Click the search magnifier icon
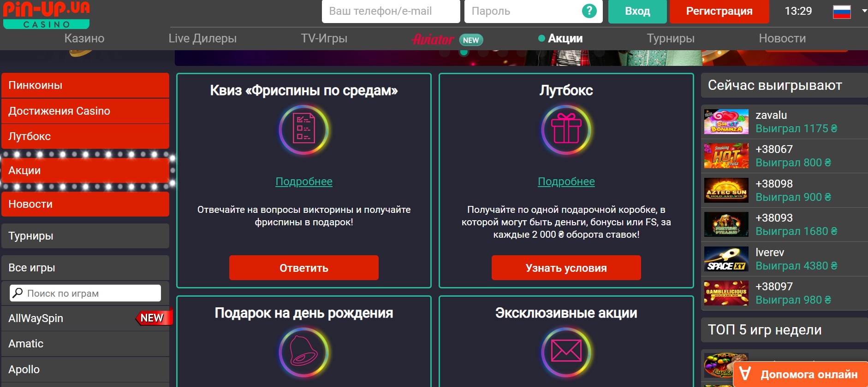Image resolution: width=868 pixels, height=387 pixels. 18,293
